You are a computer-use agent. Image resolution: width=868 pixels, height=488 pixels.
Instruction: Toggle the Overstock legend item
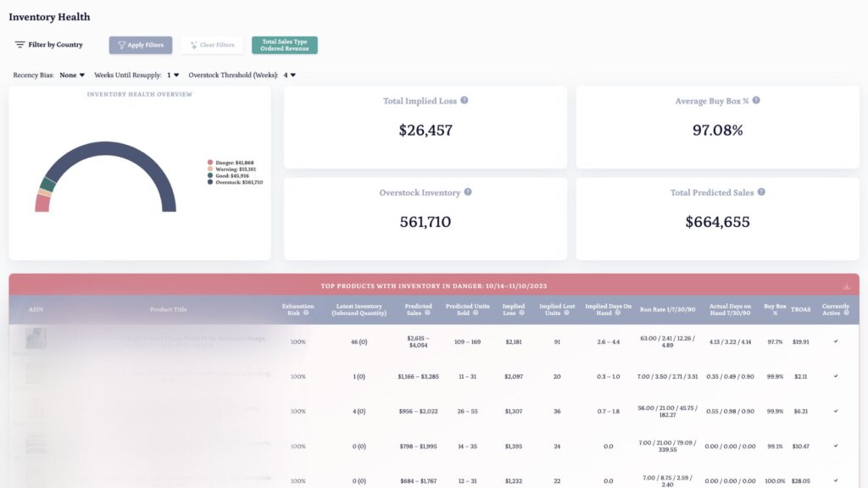tap(236, 182)
